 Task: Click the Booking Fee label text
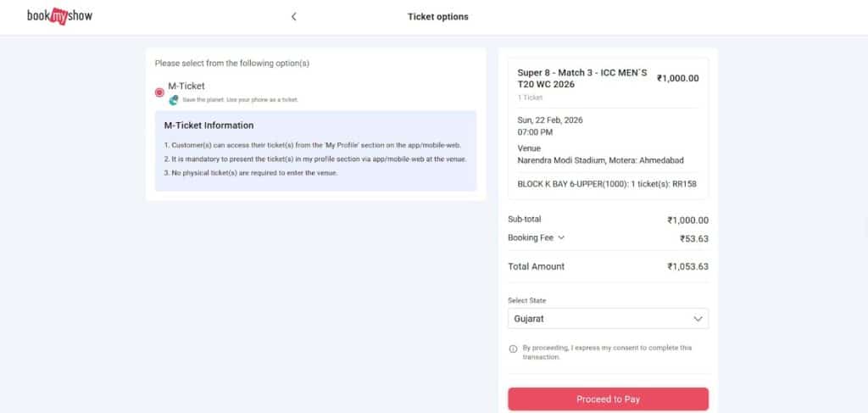[x=530, y=238]
